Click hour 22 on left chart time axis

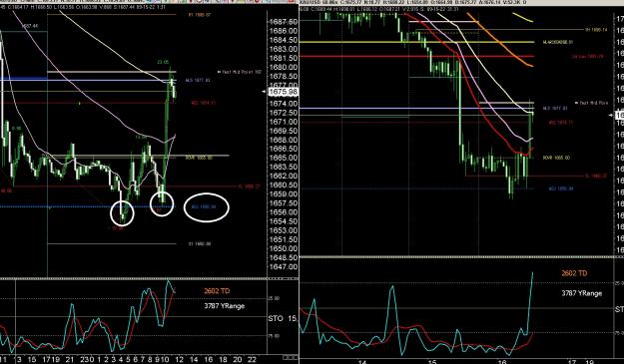pyautogui.click(x=252, y=360)
